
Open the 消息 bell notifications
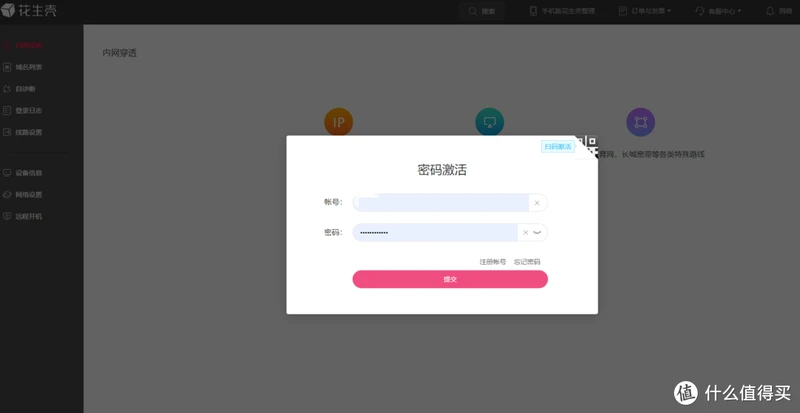click(x=779, y=11)
